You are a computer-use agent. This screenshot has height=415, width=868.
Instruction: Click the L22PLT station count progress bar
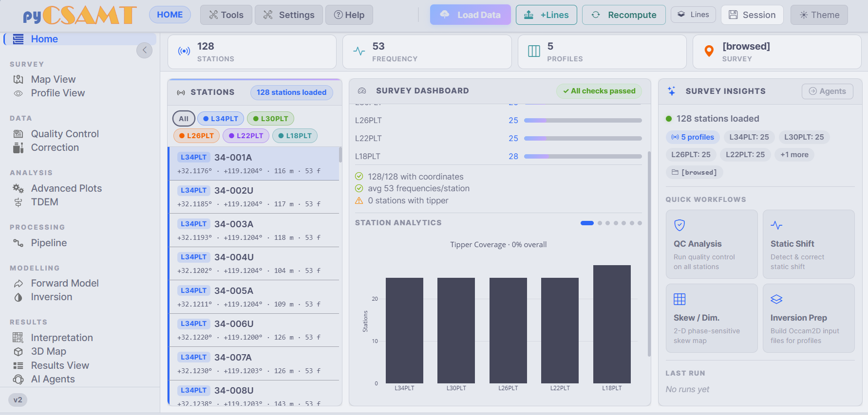tap(583, 138)
